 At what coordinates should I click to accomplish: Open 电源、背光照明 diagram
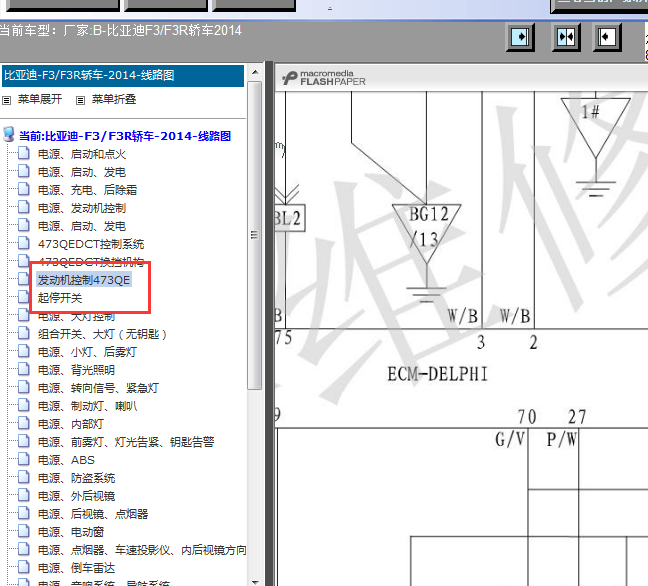[76, 370]
